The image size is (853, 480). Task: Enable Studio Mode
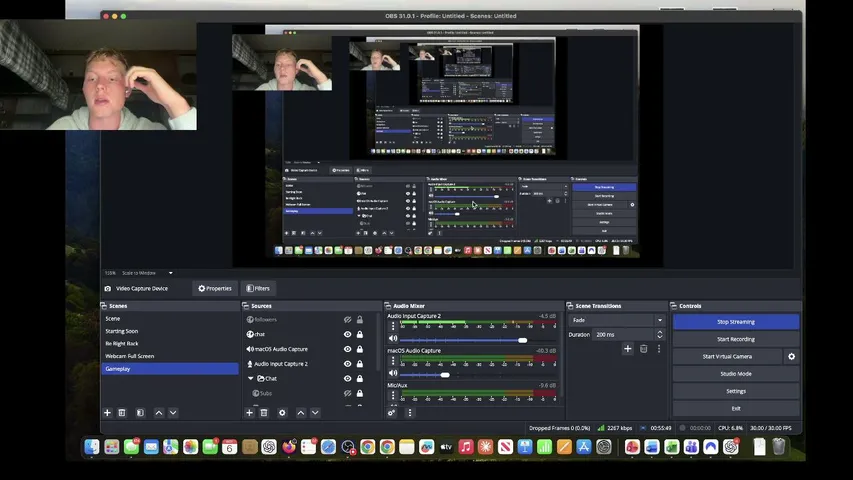735,374
